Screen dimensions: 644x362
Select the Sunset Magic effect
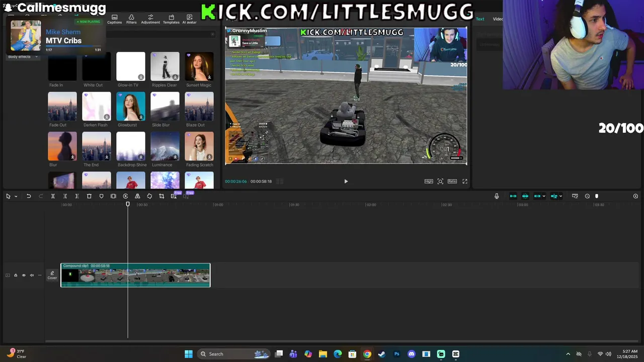[x=199, y=66]
